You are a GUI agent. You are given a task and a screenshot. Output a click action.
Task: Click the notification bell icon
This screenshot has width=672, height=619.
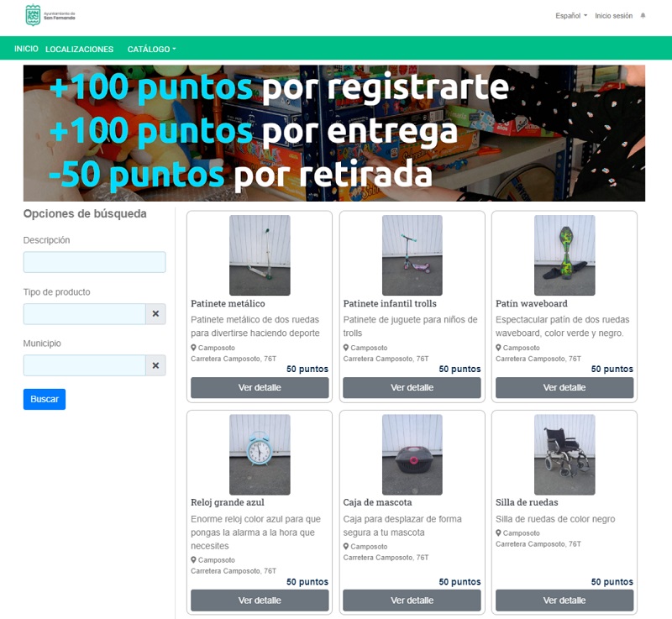643,16
